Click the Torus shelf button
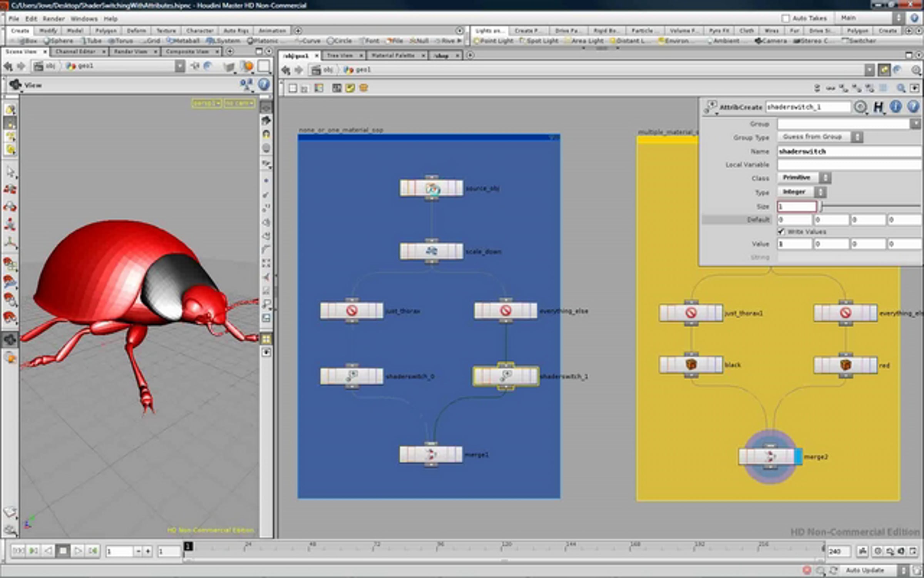Viewport: 924px width, 578px height. click(121, 40)
